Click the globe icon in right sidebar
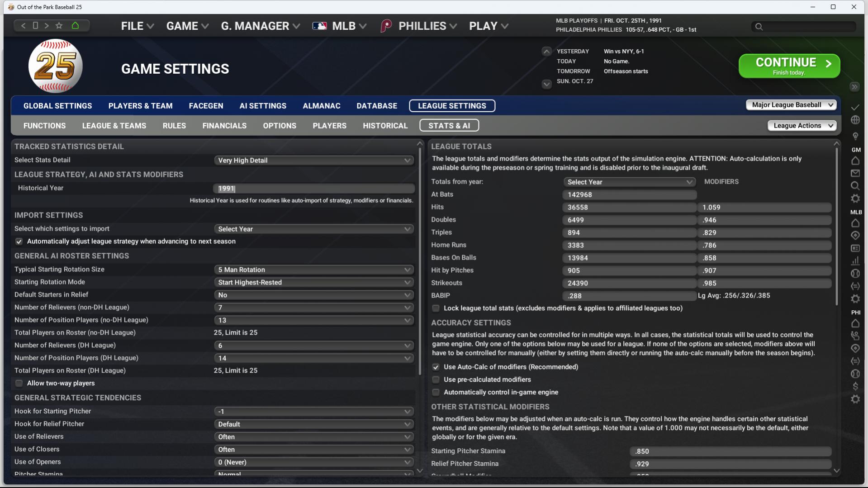 point(855,120)
